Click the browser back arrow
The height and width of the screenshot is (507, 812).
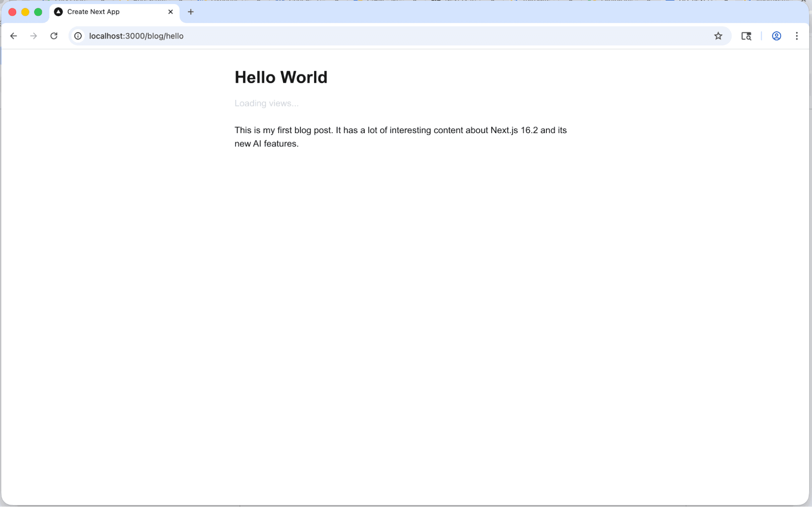coord(13,36)
